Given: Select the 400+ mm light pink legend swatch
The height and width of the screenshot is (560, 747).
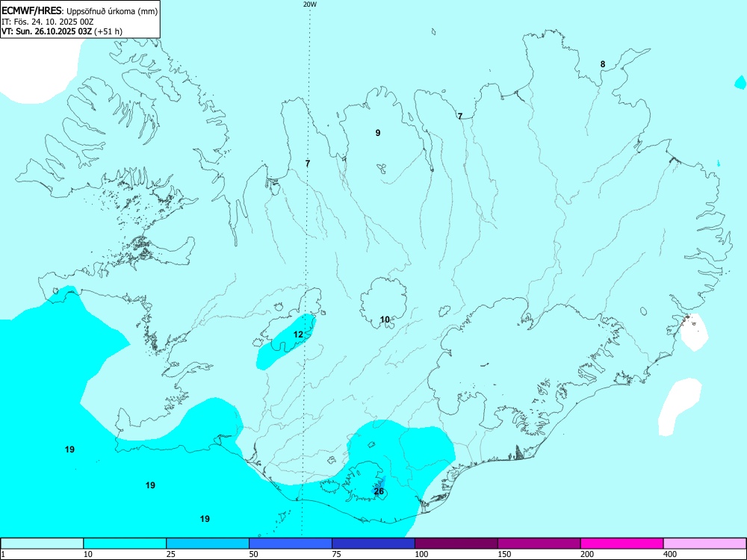Looking at the screenshot, I should click(x=704, y=544).
